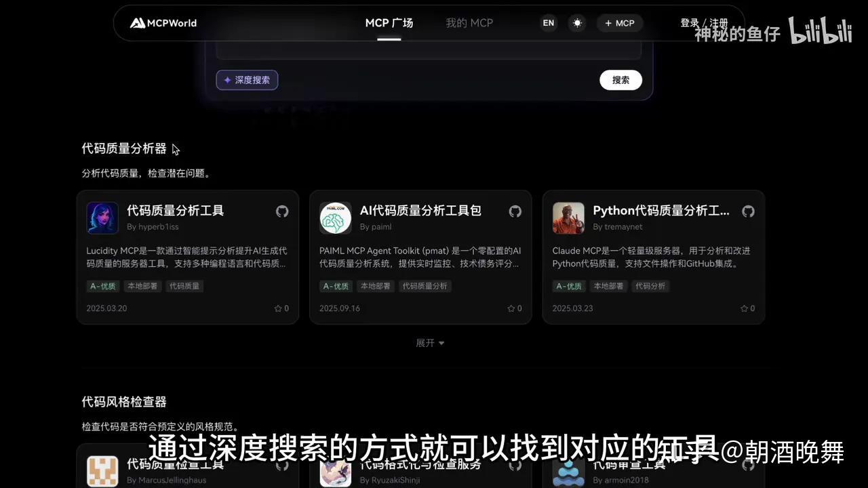
Task: Select the 代码质量 tag
Action: coord(184,286)
